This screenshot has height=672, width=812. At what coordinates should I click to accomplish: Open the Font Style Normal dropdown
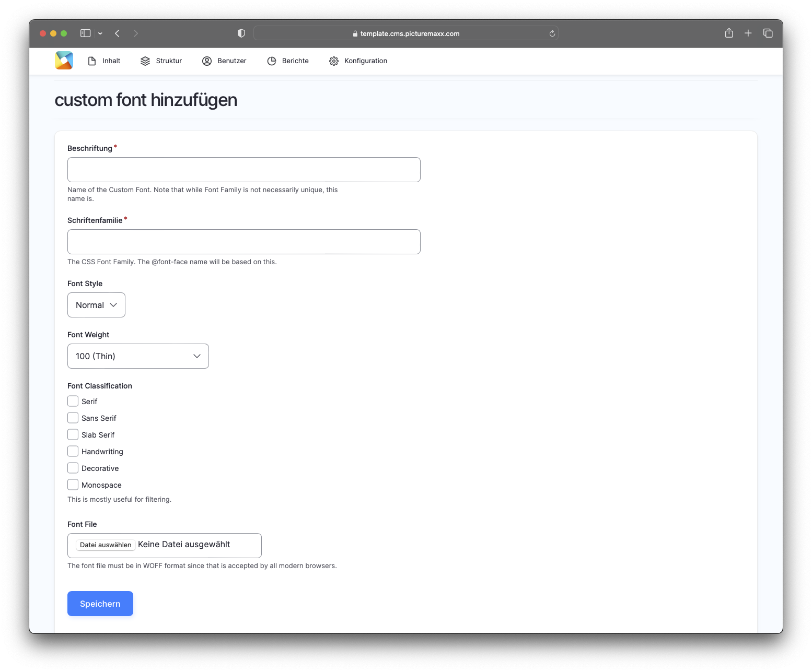click(96, 305)
